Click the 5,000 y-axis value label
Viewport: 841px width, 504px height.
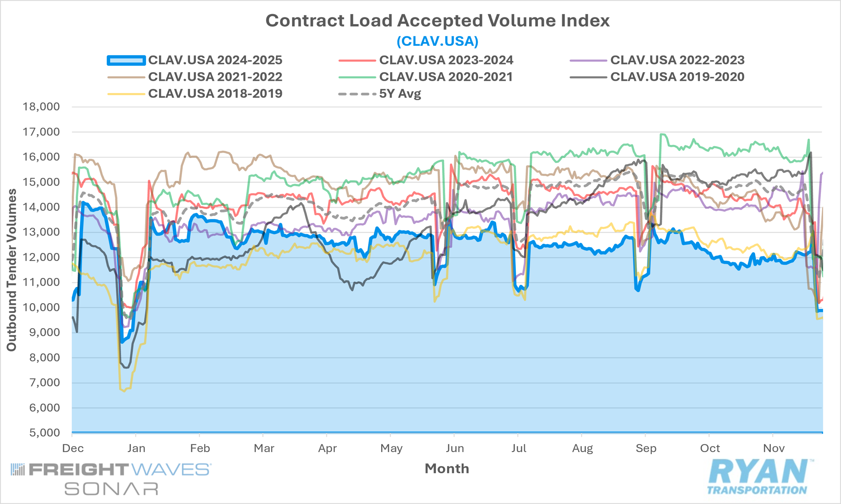pos(44,433)
